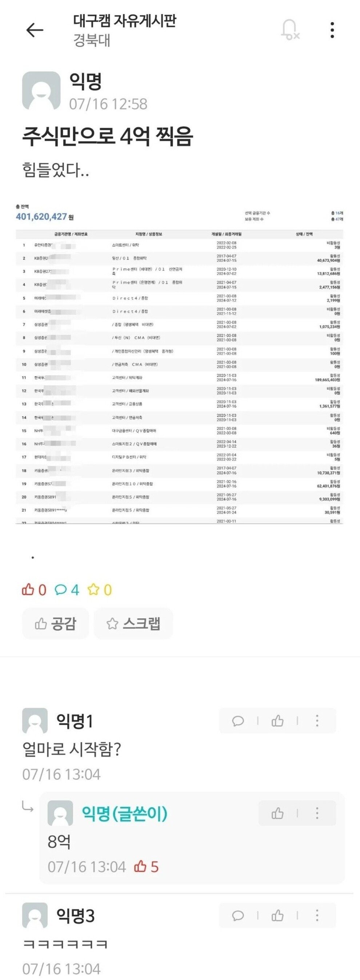Tap the reply icon on 익명3's comment
The height and width of the screenshot is (980, 360).
click(238, 915)
